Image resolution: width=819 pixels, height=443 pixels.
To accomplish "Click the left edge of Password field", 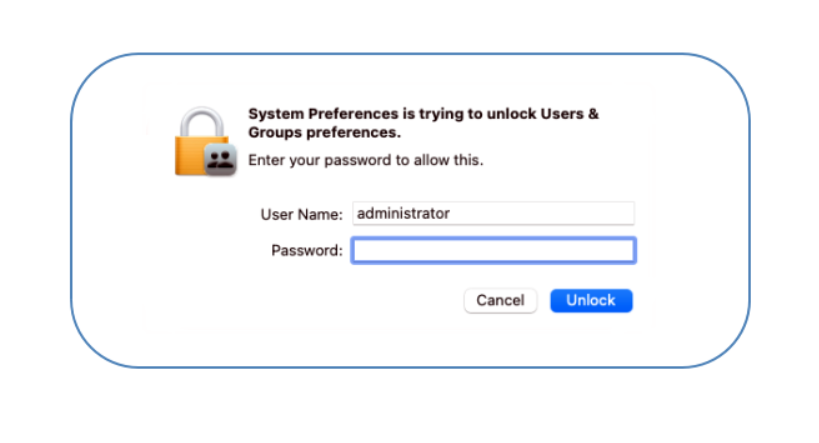I will (x=360, y=250).
